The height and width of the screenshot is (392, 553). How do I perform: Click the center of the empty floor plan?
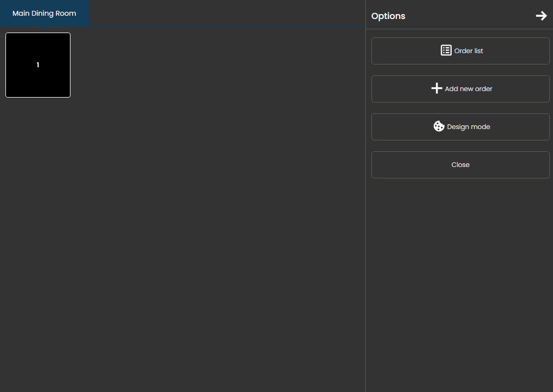183,209
